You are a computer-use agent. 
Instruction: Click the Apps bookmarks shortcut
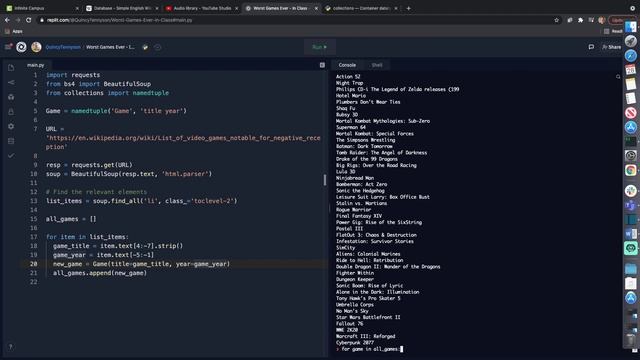coord(14,31)
